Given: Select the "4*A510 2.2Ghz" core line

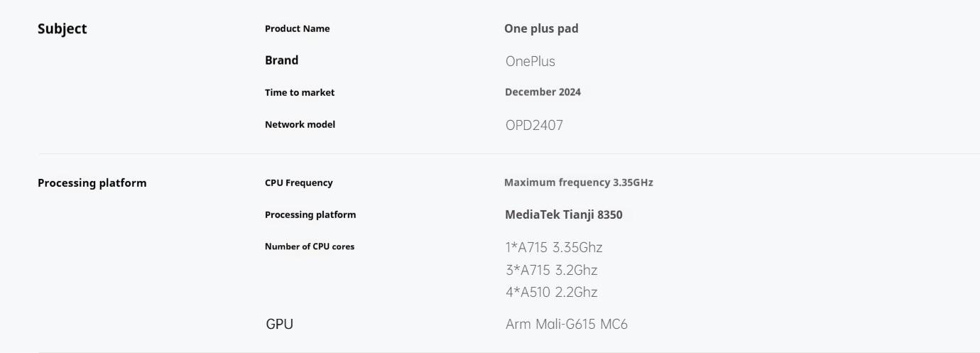Looking at the screenshot, I should [x=551, y=292].
